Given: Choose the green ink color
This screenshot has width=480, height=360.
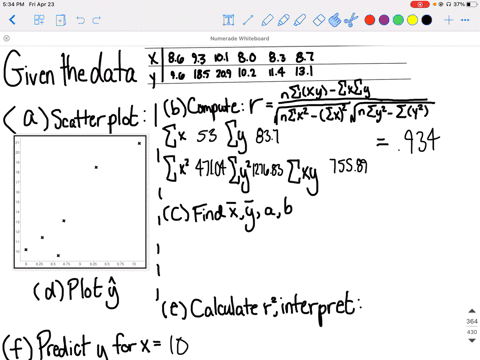Looking at the screenshot, I should [398, 20].
